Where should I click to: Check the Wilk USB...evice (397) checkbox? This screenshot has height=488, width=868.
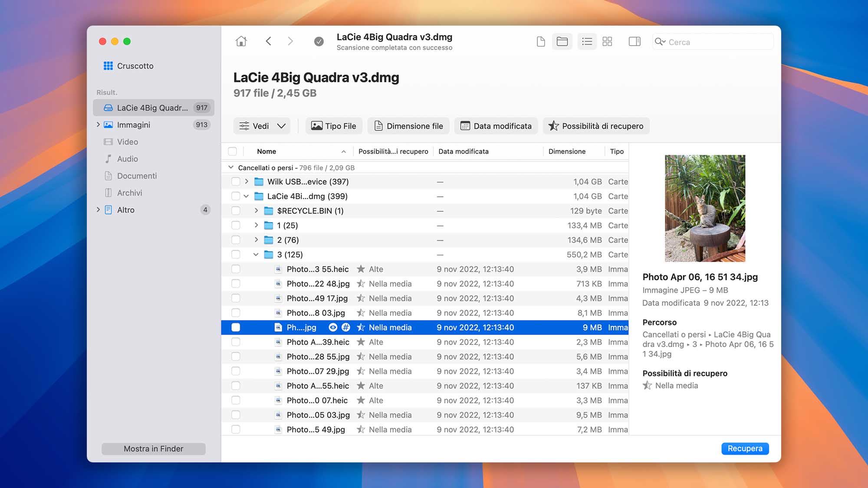coord(236,182)
